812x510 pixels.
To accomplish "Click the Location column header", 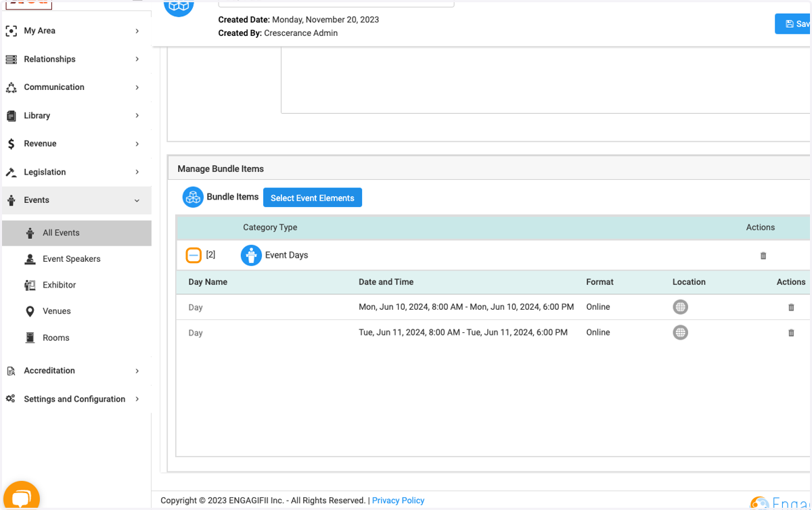I will click(x=689, y=282).
